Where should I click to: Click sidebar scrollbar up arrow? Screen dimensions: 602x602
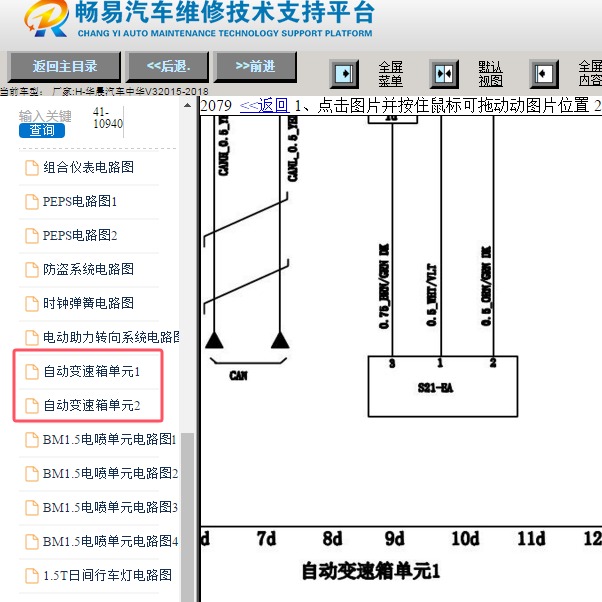click(x=187, y=105)
